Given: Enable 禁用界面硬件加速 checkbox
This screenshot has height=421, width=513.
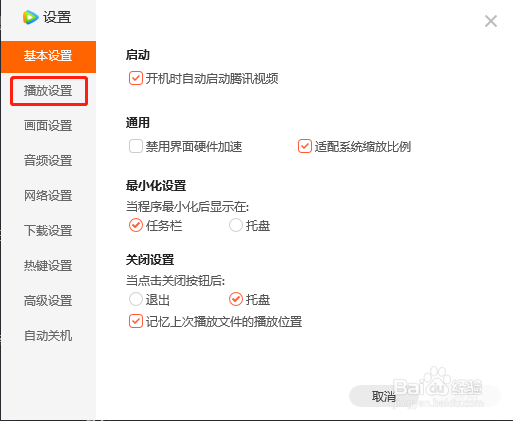Looking at the screenshot, I should [x=136, y=146].
